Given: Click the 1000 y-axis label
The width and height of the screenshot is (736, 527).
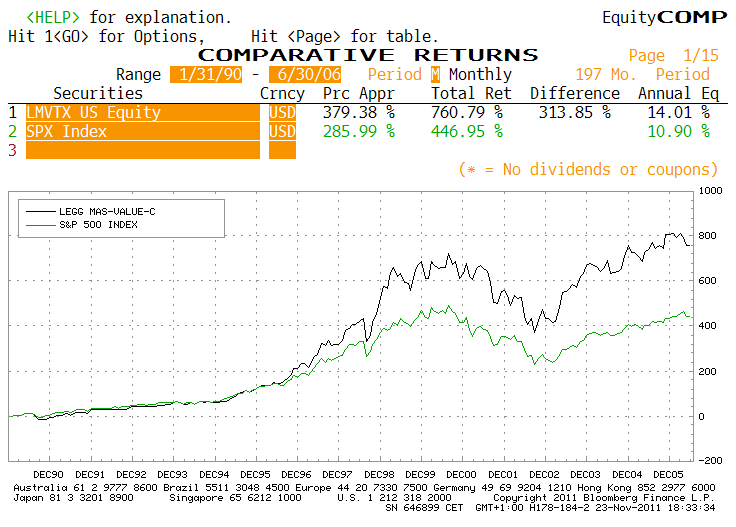Looking at the screenshot, I should pyautogui.click(x=711, y=191).
